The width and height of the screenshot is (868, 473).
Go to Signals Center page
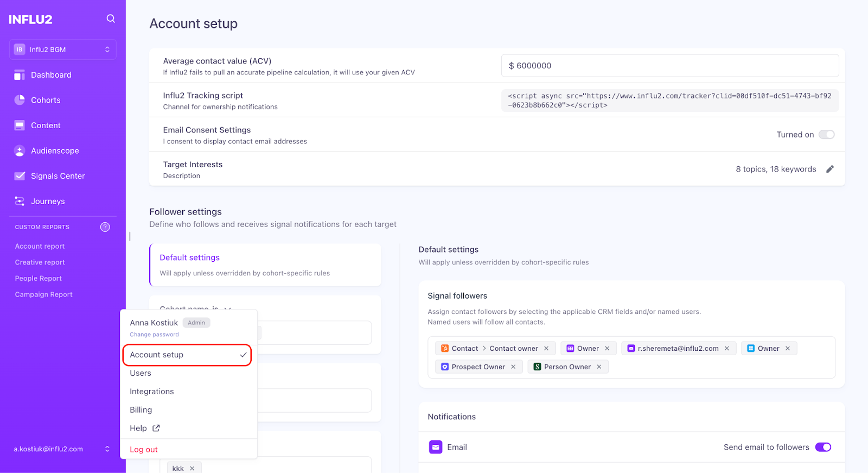pos(58,176)
